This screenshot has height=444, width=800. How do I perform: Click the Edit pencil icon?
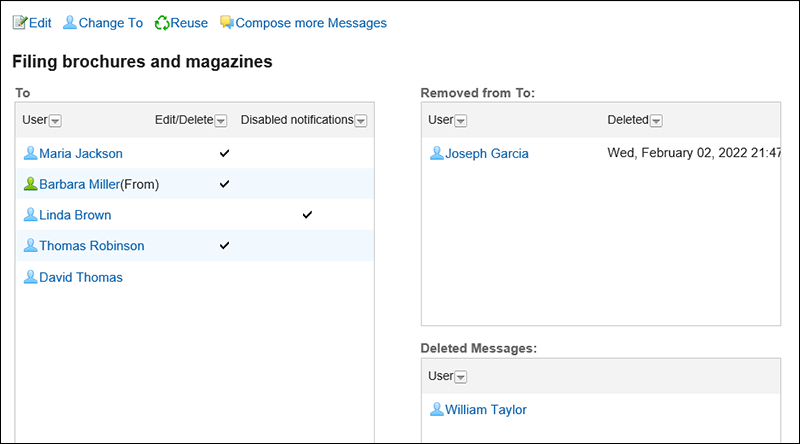(x=20, y=23)
